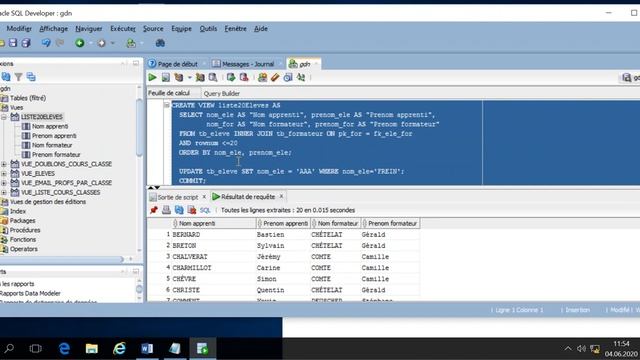640x360 pixels.
Task: Click the Autotrace icon
Action: coord(200,77)
